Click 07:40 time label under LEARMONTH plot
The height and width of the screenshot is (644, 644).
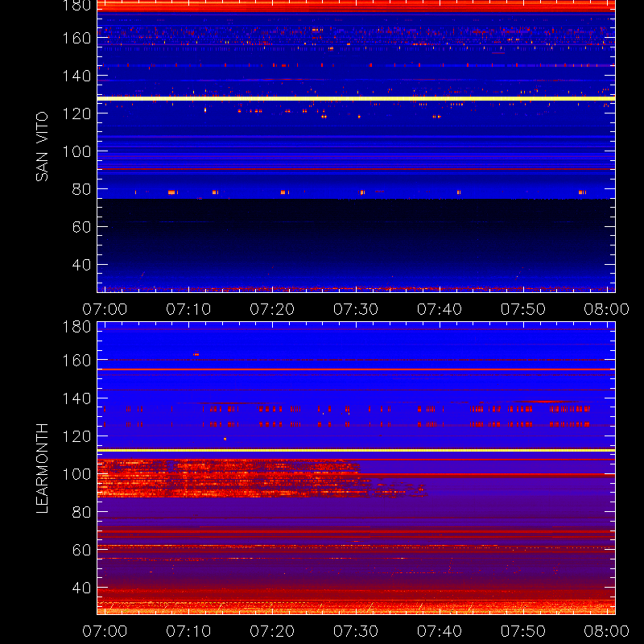(x=440, y=631)
